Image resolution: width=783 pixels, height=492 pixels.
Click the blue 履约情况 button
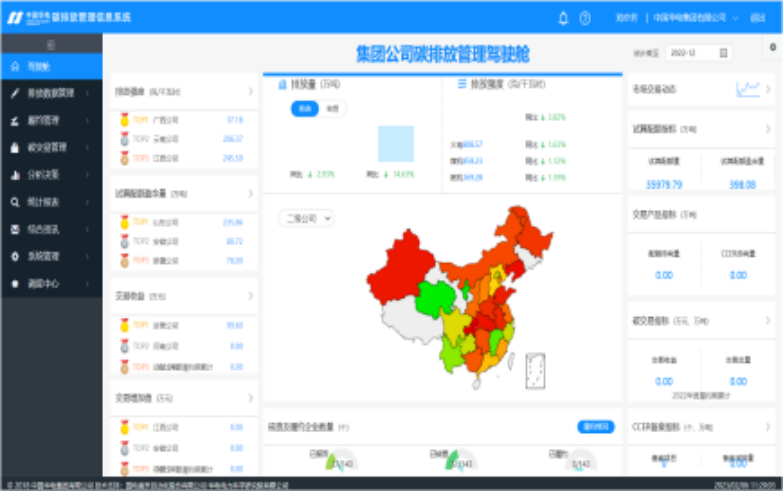[x=596, y=427]
